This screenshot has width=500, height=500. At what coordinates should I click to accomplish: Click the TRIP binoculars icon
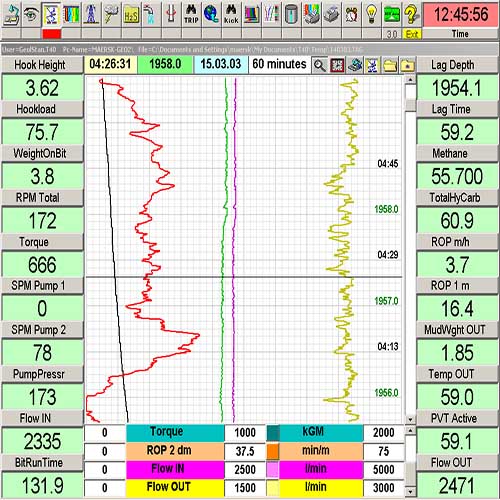coord(191,15)
